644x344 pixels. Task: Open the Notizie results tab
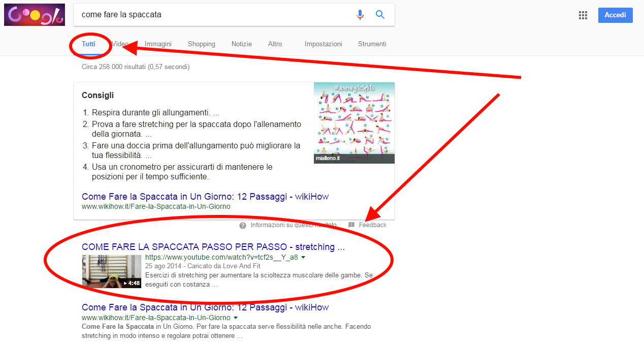click(241, 44)
